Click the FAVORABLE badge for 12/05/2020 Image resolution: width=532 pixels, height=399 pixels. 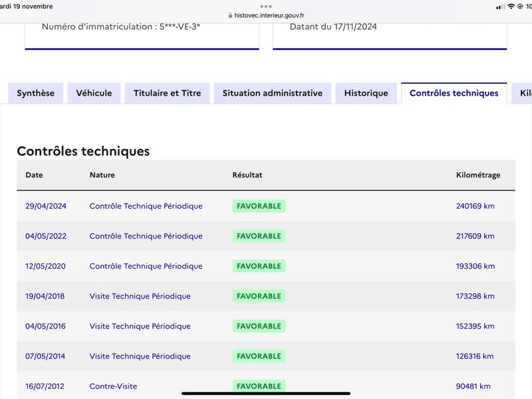[x=259, y=266]
